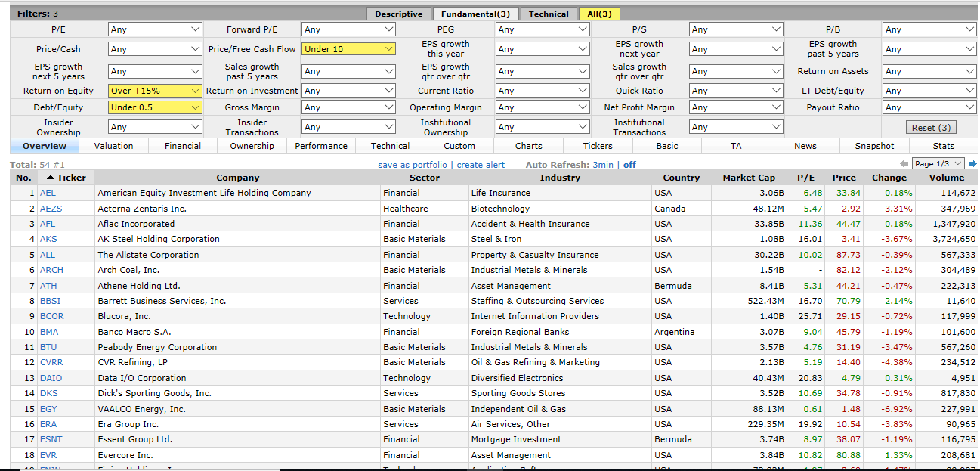
Task: Click 'Peabody Energy Corporation' company name
Action: 157,347
